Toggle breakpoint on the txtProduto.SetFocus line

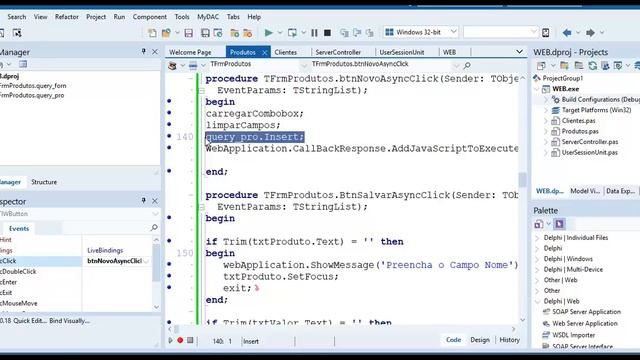click(x=169, y=276)
